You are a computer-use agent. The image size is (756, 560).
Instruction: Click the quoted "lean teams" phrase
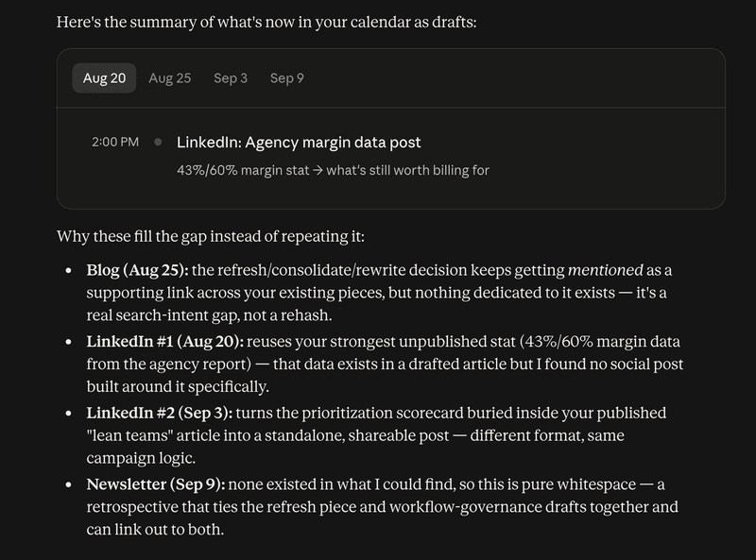tap(129, 435)
